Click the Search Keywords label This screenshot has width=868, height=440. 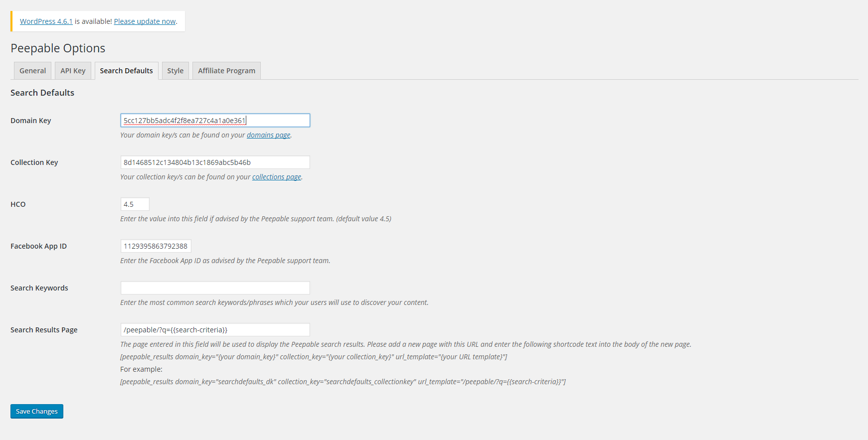tap(39, 288)
